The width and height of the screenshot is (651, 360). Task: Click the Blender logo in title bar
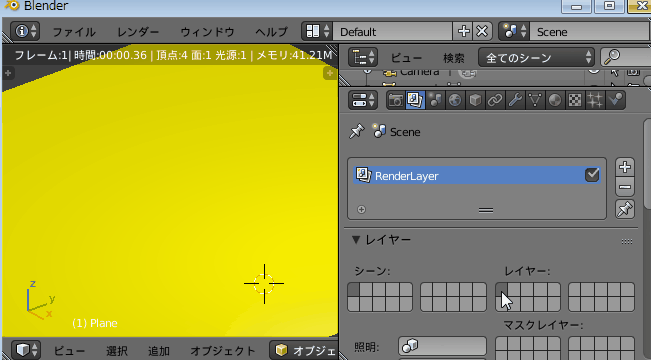tap(12, 5)
